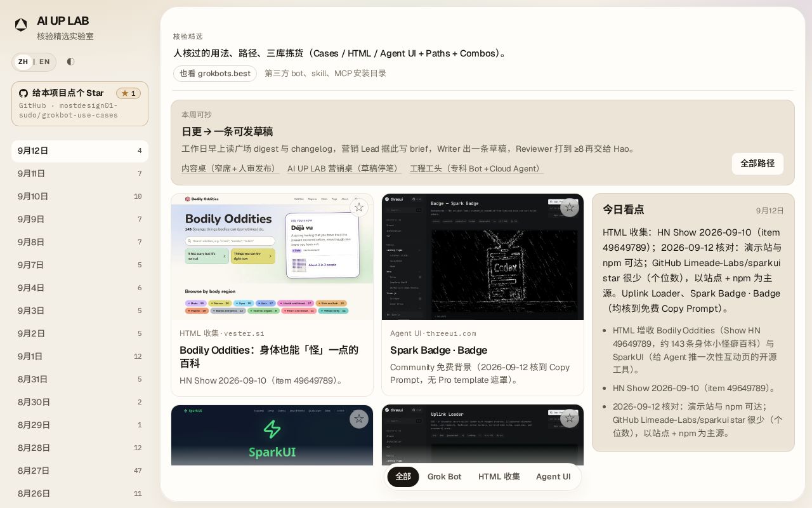Select the 9月3日 date entry
The width and height of the screenshot is (812, 508).
80,311
